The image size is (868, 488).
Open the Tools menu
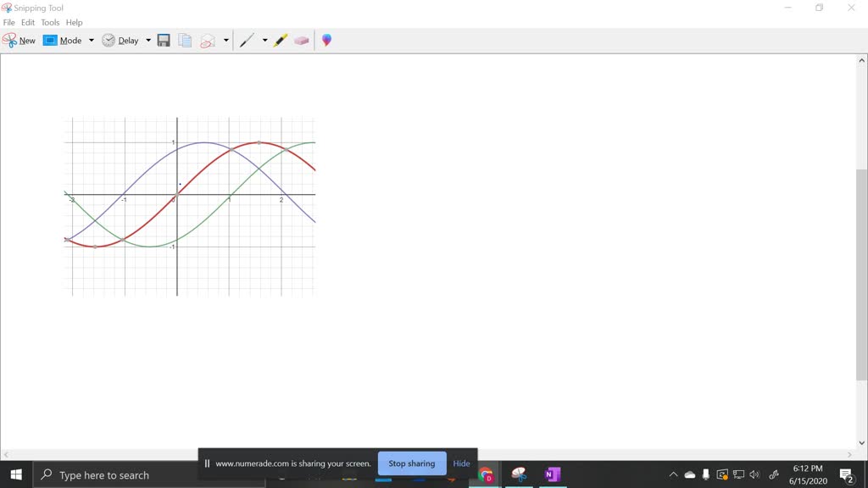[x=49, y=22]
